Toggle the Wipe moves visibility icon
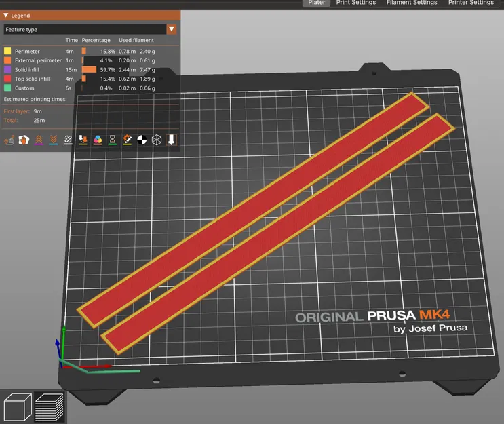Image resolution: width=504 pixels, height=424 pixels. pos(24,140)
